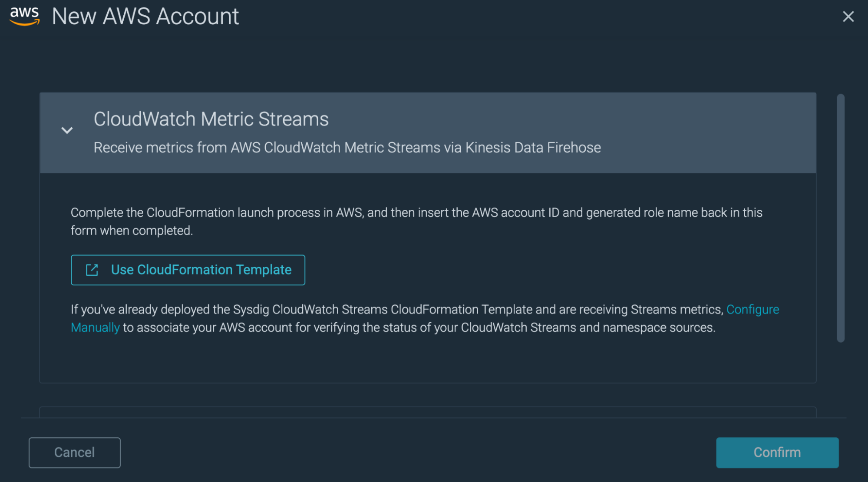Viewport: 868px width, 482px height.
Task: Launch Use CloudFormation Template
Action: pos(188,270)
